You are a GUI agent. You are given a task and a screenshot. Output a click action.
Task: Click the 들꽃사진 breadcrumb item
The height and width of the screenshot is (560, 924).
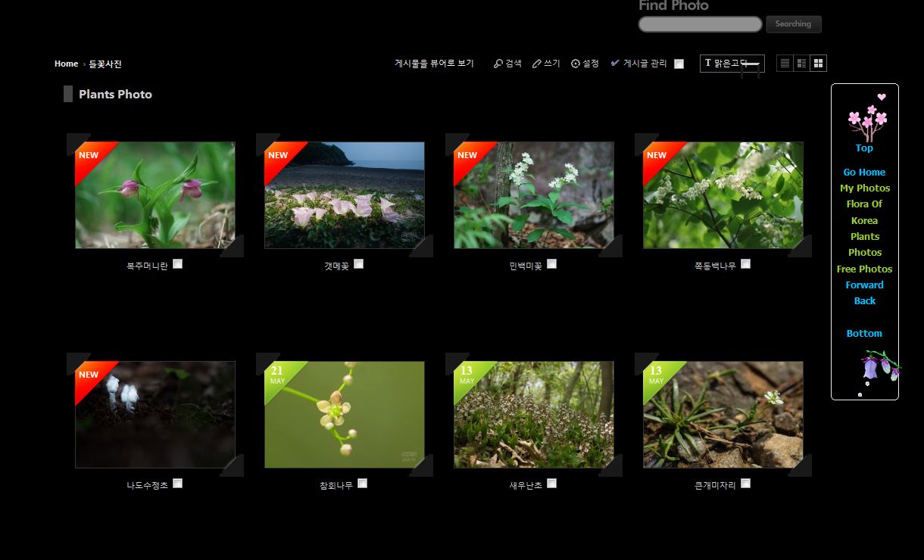(x=105, y=64)
